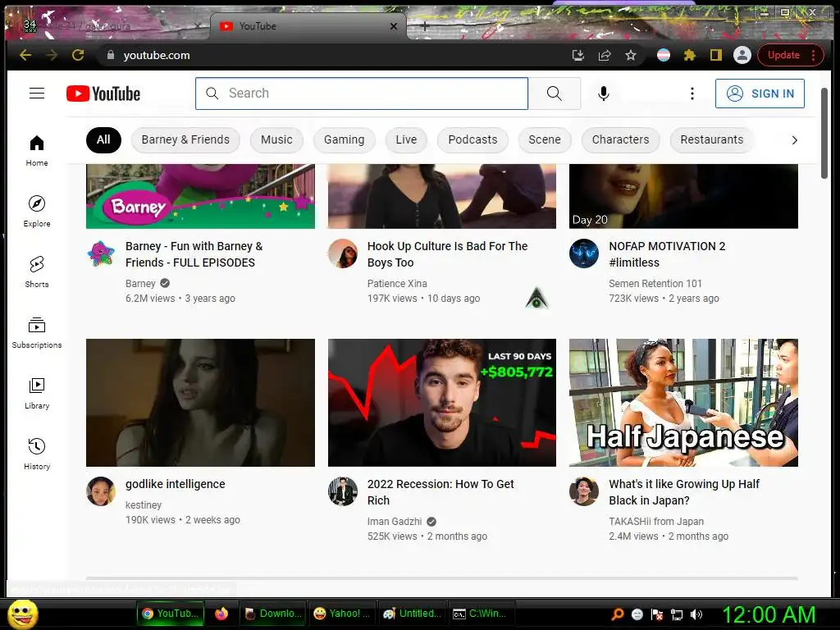Open godlike intelligence video title
Viewport: 840px width, 630px height.
tap(176, 484)
